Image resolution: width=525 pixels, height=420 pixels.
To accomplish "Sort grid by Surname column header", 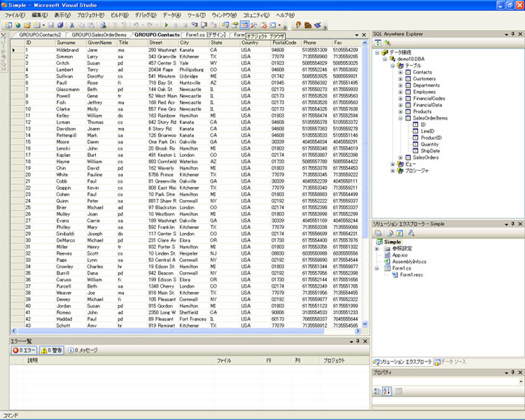I will pos(71,43).
